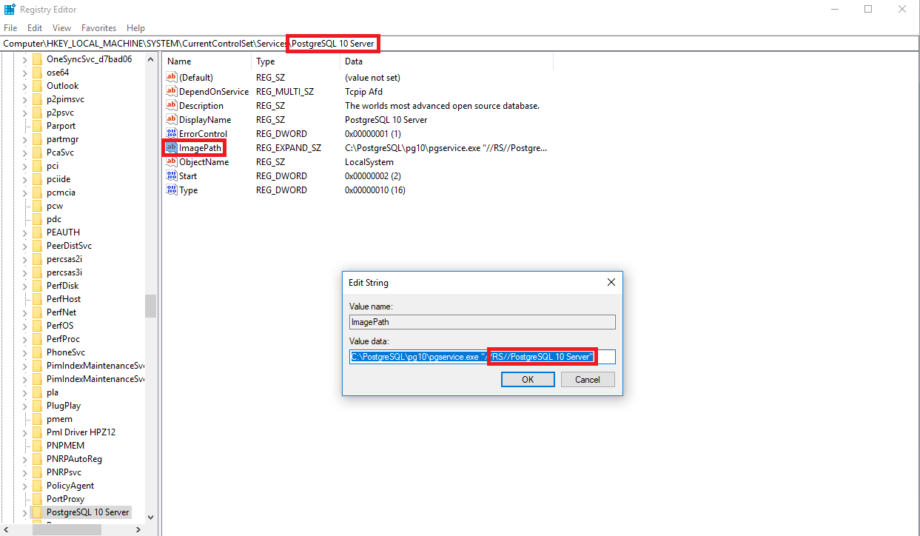Expand the OneSyncSvc_d7bad06 key
The width and height of the screenshot is (920, 536).
point(25,59)
